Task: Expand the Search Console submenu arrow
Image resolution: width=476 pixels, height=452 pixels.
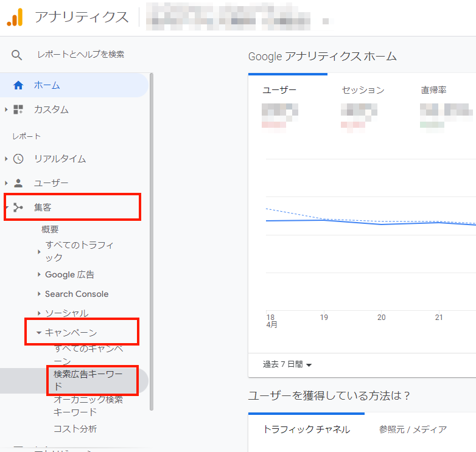Action: click(39, 294)
